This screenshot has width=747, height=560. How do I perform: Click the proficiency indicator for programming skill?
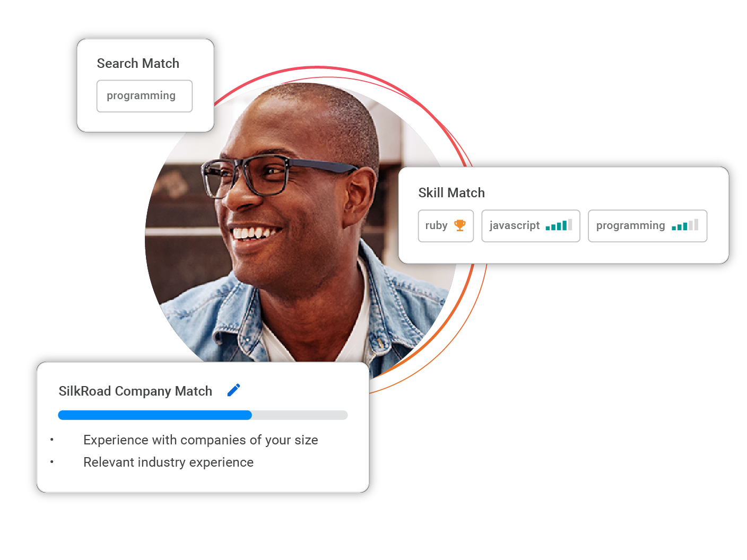pos(684,225)
